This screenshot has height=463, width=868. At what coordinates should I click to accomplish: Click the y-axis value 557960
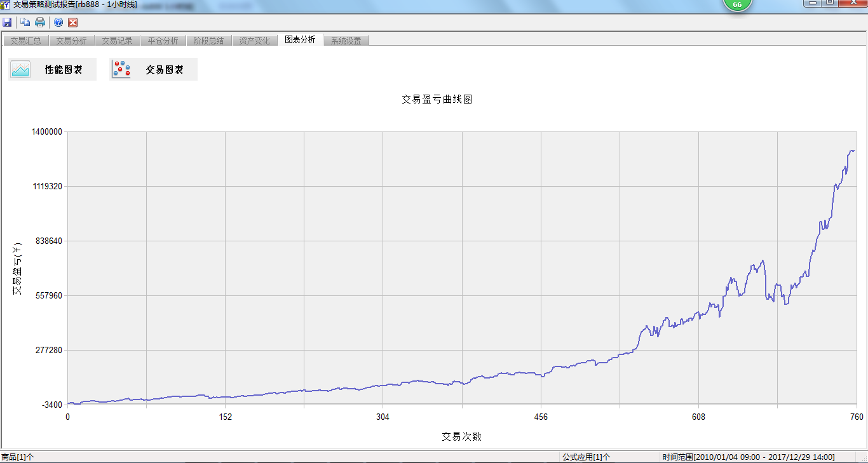48,295
